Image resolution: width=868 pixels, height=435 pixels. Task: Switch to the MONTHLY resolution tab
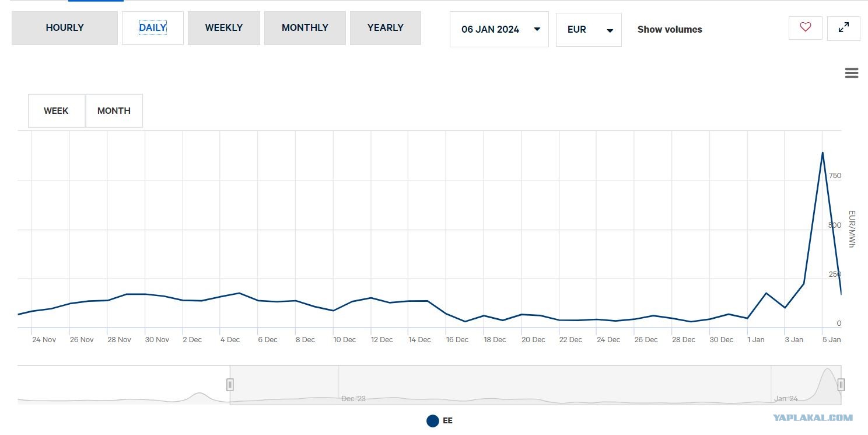tap(305, 27)
